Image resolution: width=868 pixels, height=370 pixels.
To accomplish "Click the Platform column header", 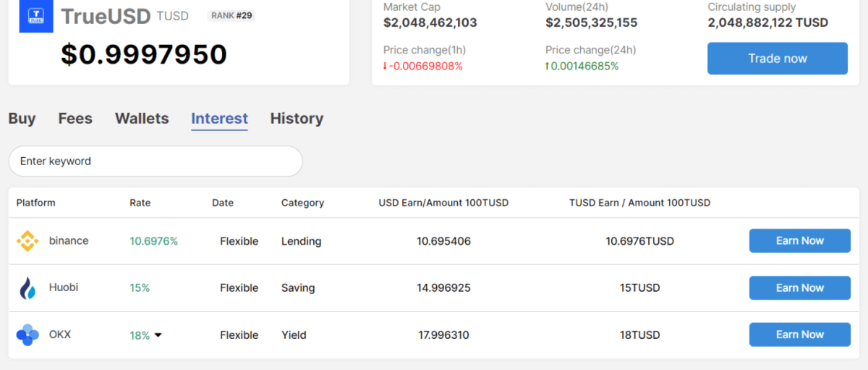I will click(36, 203).
